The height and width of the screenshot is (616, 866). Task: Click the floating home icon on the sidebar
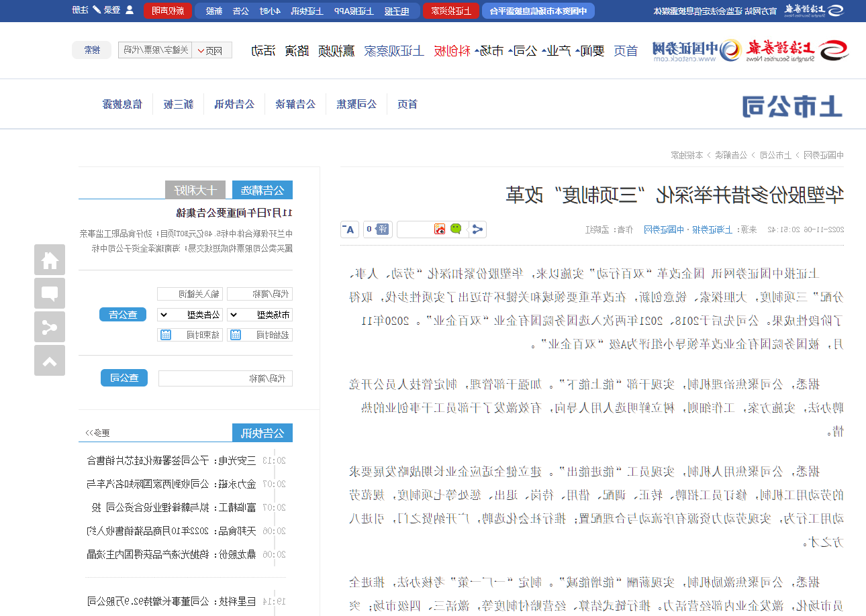50,260
